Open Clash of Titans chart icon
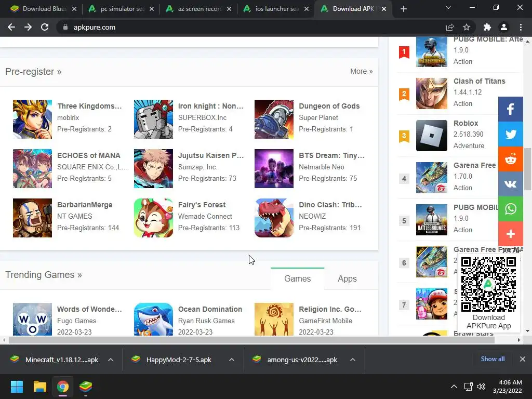The height and width of the screenshot is (399, 532). coord(432,94)
